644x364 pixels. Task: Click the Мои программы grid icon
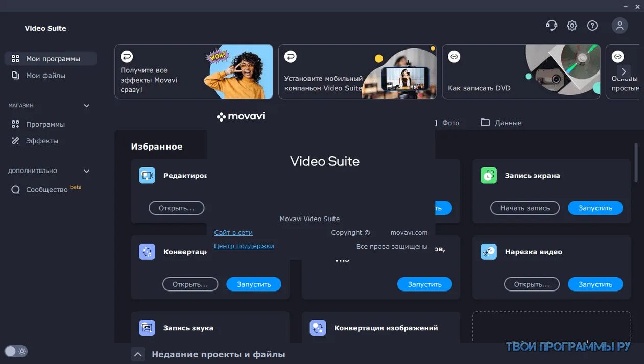coord(15,59)
